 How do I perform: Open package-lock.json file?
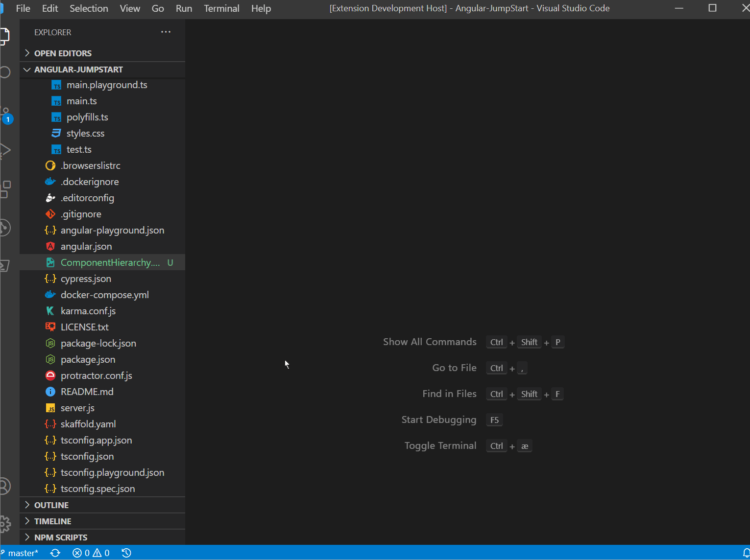[102, 343]
